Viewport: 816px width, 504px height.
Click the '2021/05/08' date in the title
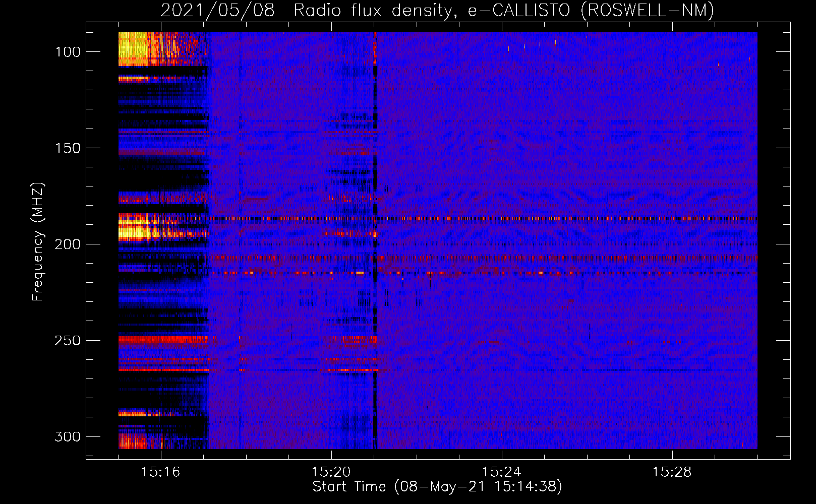(x=217, y=10)
